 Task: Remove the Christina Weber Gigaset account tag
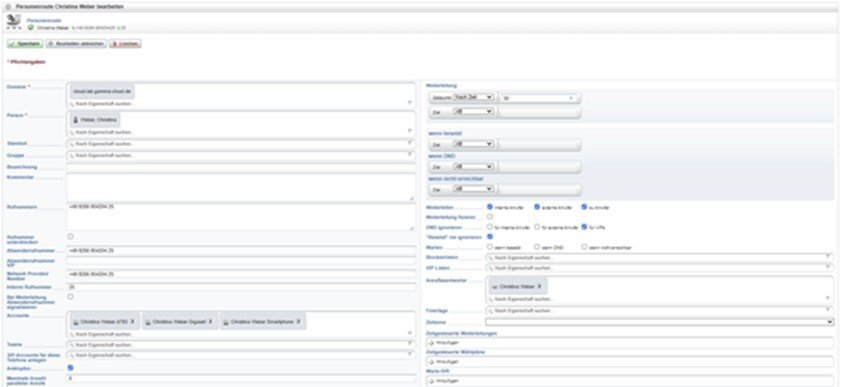pos(211,322)
